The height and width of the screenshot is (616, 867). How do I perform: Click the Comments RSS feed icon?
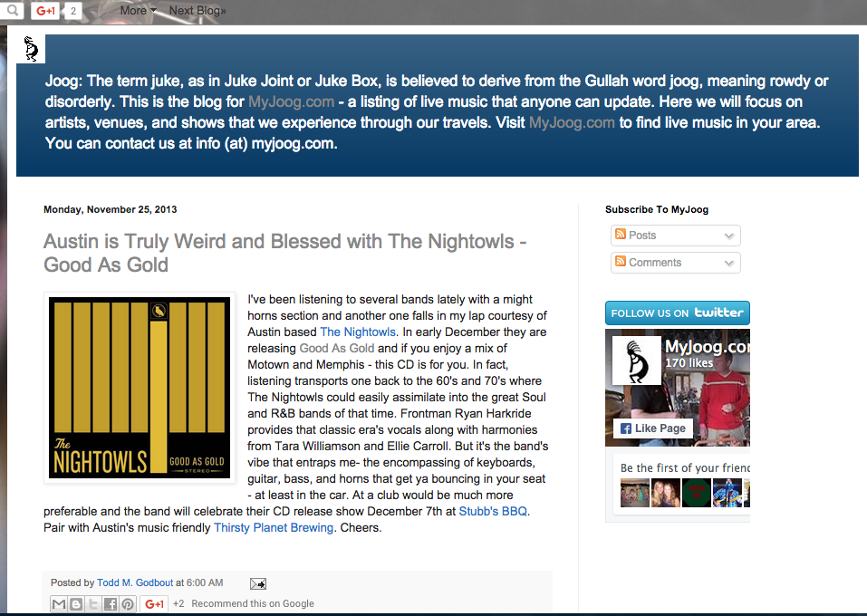(621, 262)
